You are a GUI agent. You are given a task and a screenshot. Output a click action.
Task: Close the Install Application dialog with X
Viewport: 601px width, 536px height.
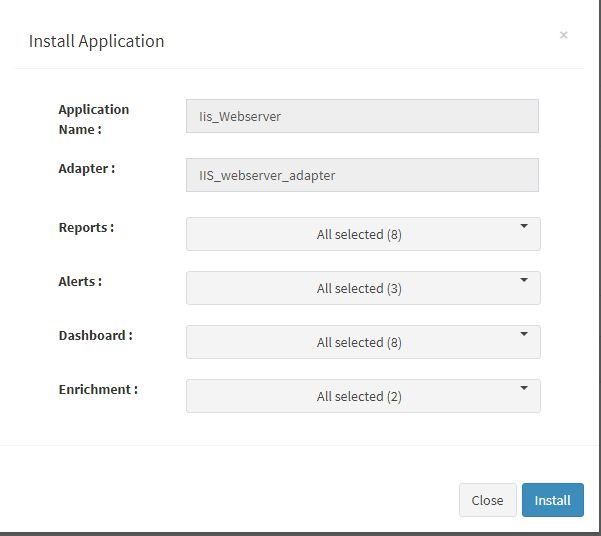(x=563, y=35)
